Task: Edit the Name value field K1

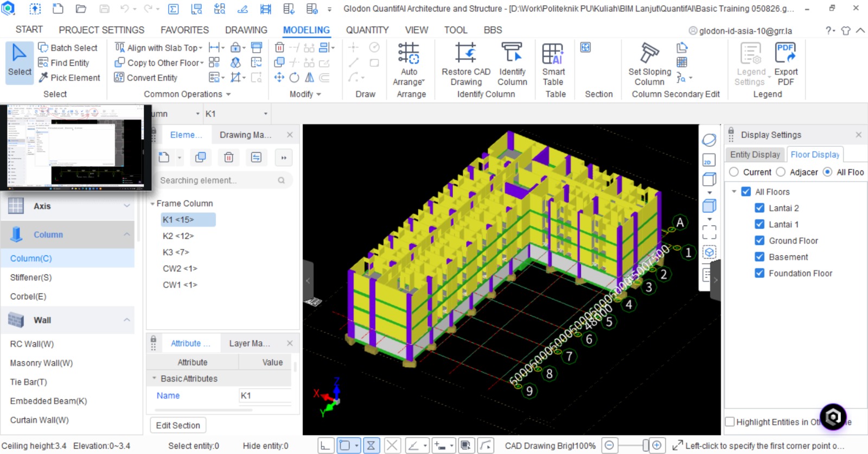Action: (x=265, y=395)
